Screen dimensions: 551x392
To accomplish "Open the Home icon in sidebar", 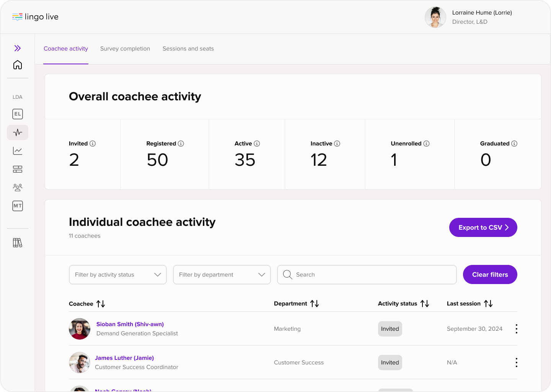I will pyautogui.click(x=18, y=65).
